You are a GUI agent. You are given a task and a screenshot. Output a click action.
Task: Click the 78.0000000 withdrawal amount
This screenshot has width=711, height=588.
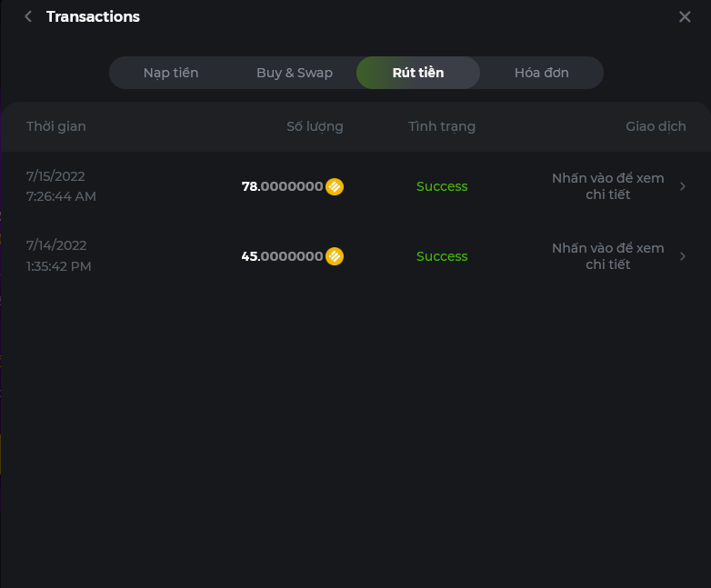(x=282, y=186)
